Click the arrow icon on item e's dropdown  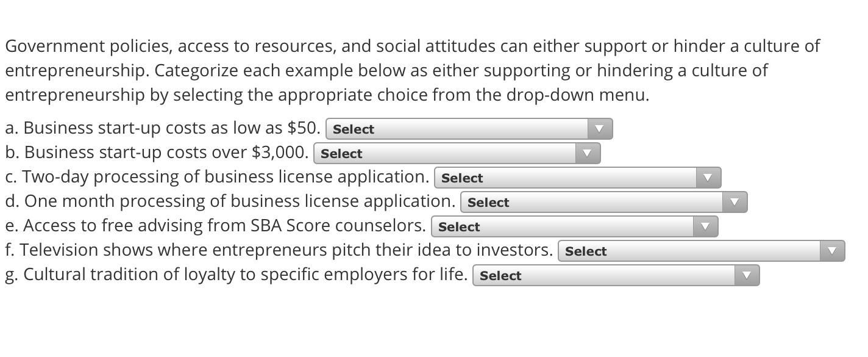(x=705, y=226)
